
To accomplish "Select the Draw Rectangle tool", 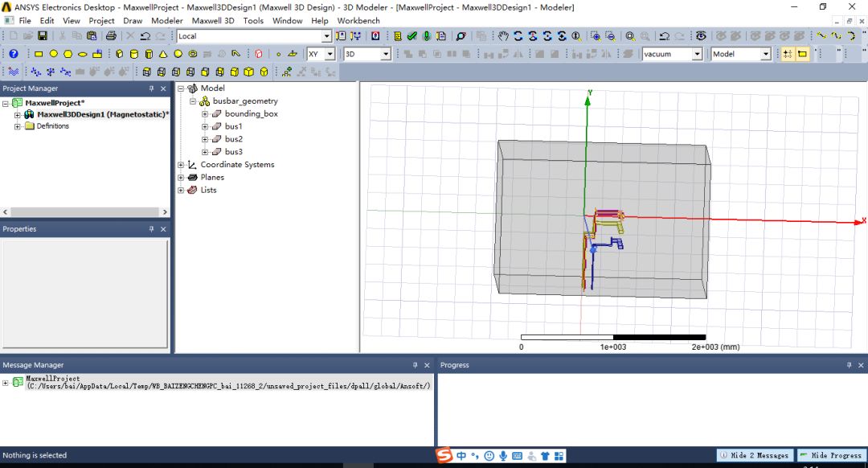I will click(x=39, y=54).
